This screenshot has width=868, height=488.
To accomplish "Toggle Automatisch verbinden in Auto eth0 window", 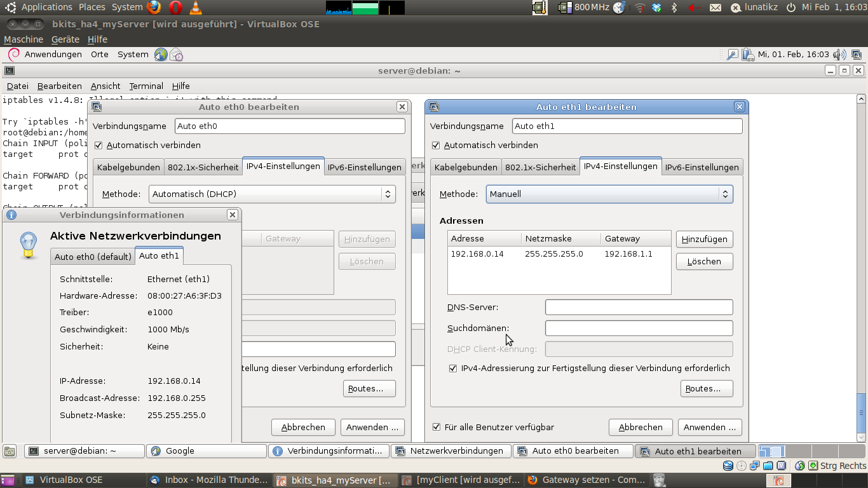I will 98,145.
